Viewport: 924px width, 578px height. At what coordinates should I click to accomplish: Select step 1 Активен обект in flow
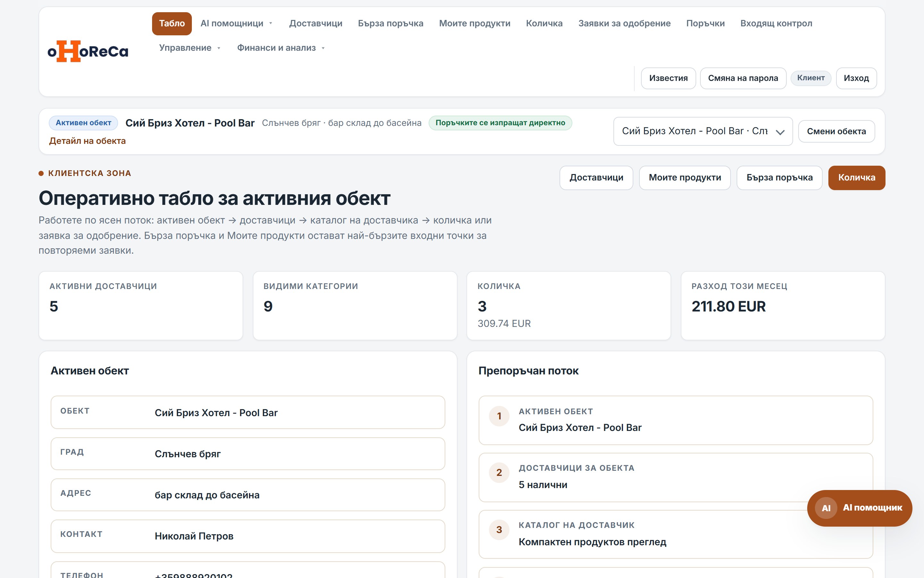[x=675, y=420]
